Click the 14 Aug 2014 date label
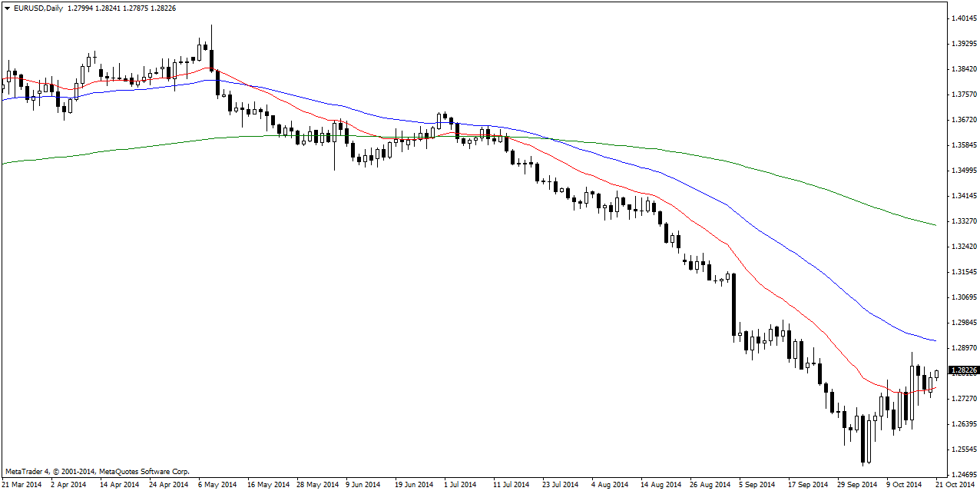Screen dimensions: 980x491 (x=661, y=485)
